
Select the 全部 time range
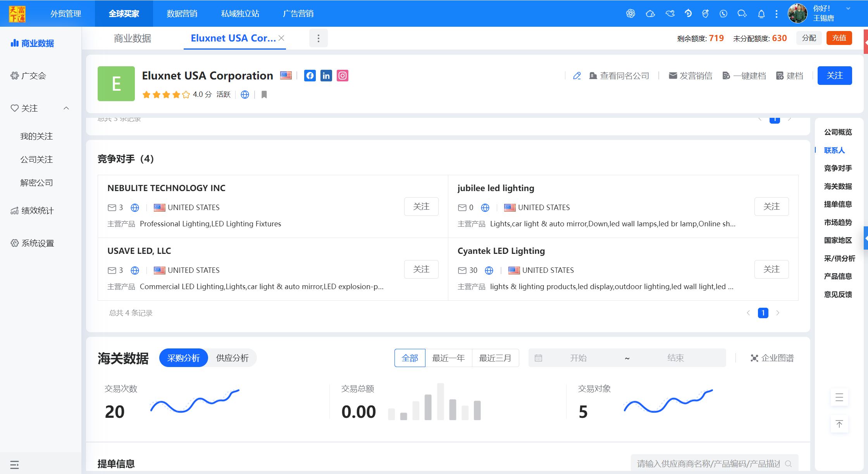click(410, 358)
